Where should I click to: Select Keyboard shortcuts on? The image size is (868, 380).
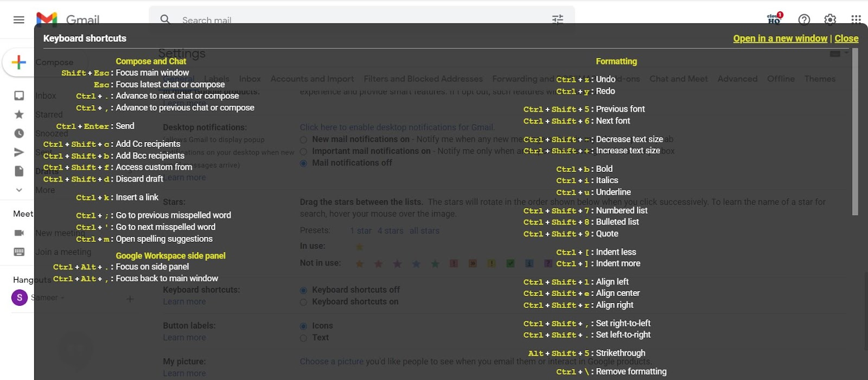[x=303, y=302]
